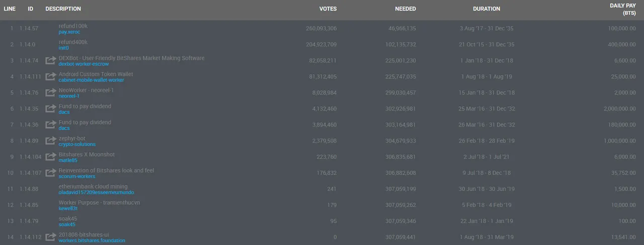The width and height of the screenshot is (644, 245).
Task: Select the refund100k worker row
Action: click(322, 29)
